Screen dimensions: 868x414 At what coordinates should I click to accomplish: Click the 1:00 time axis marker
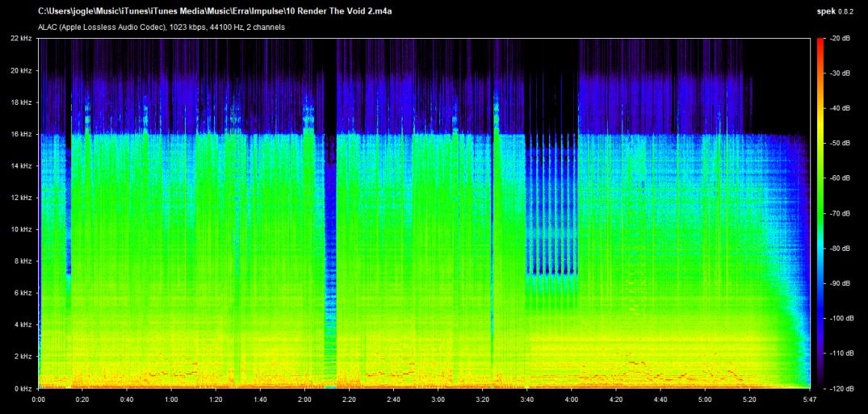coord(171,399)
